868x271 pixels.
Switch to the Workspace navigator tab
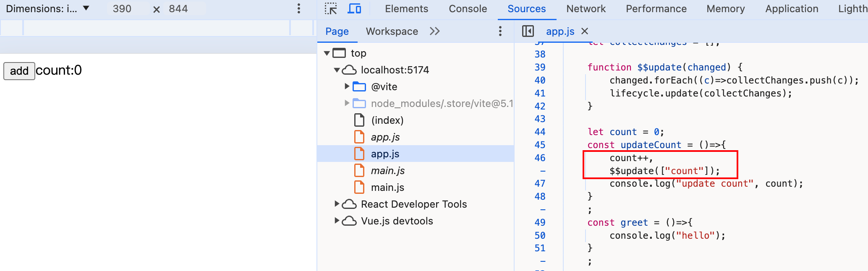pyautogui.click(x=392, y=31)
